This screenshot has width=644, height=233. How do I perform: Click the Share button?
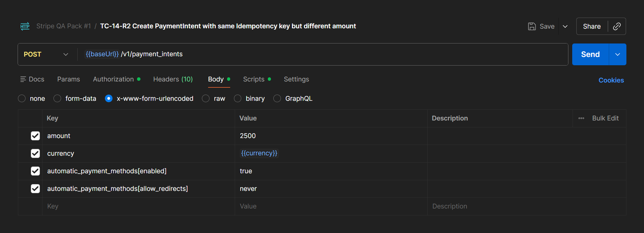pyautogui.click(x=592, y=26)
